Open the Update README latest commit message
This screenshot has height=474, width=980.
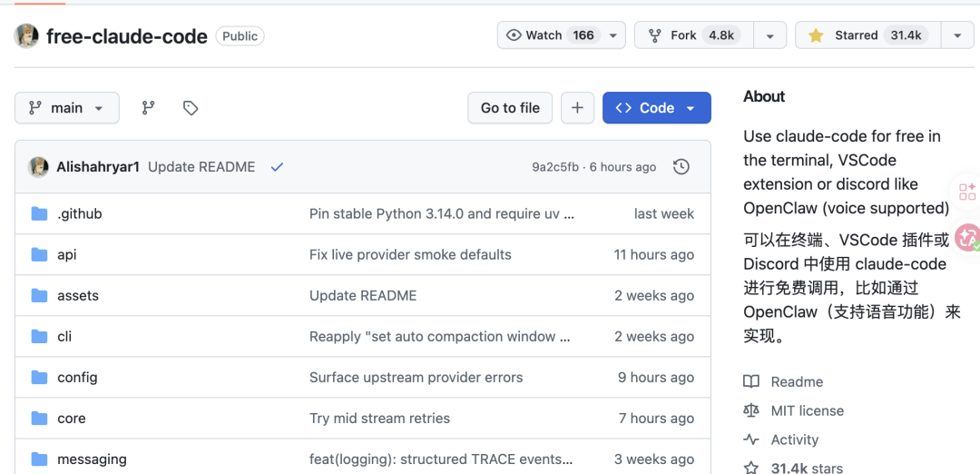click(201, 167)
